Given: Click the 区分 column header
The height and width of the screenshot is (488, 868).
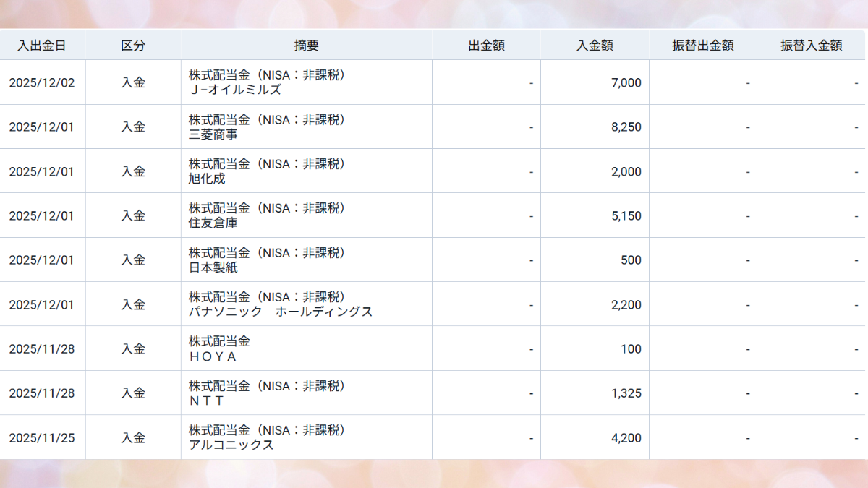Looking at the screenshot, I should pyautogui.click(x=133, y=45).
